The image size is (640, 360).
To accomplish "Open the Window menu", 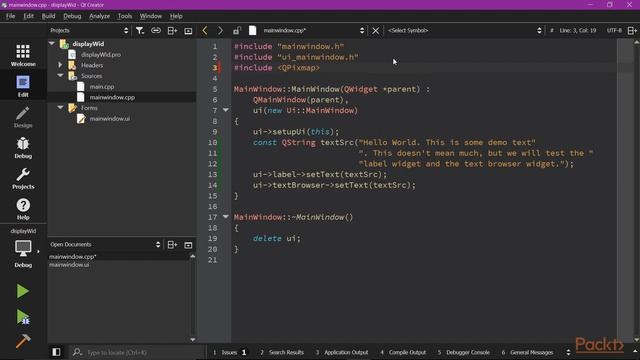I will coord(151,16).
